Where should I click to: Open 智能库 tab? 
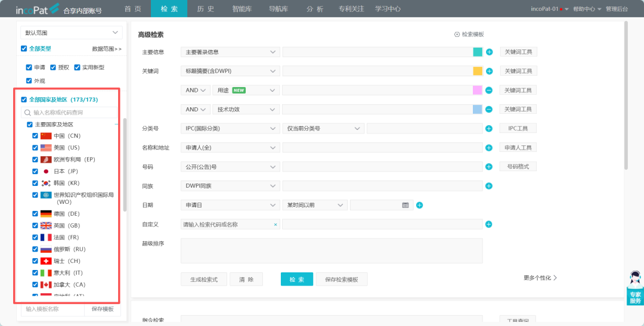[x=242, y=8]
